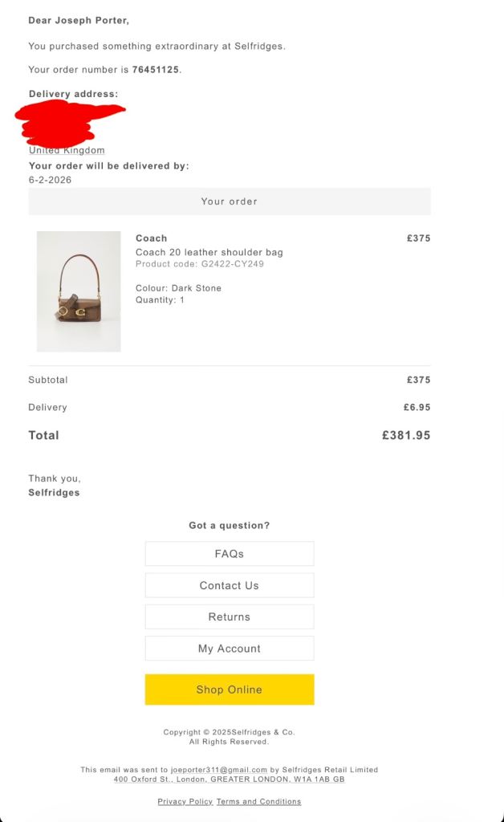The image size is (504, 822).
Task: Click the red redacted delivery address area
Action: [x=68, y=123]
